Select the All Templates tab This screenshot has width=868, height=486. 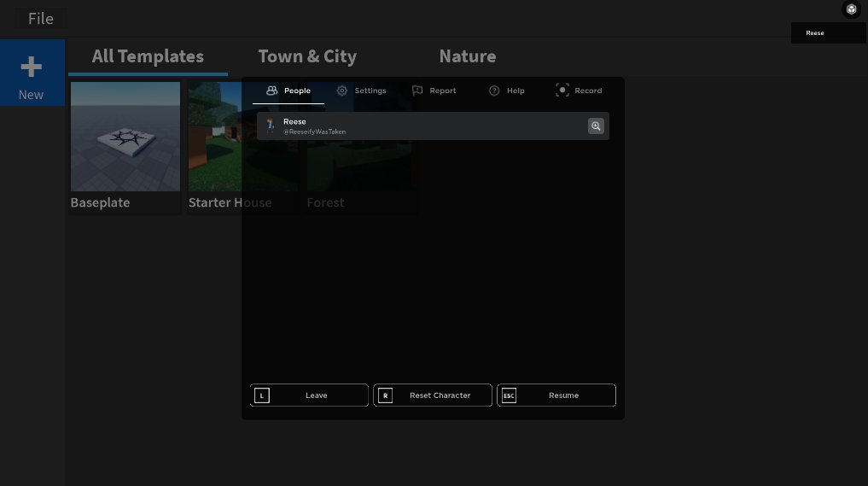click(x=148, y=56)
